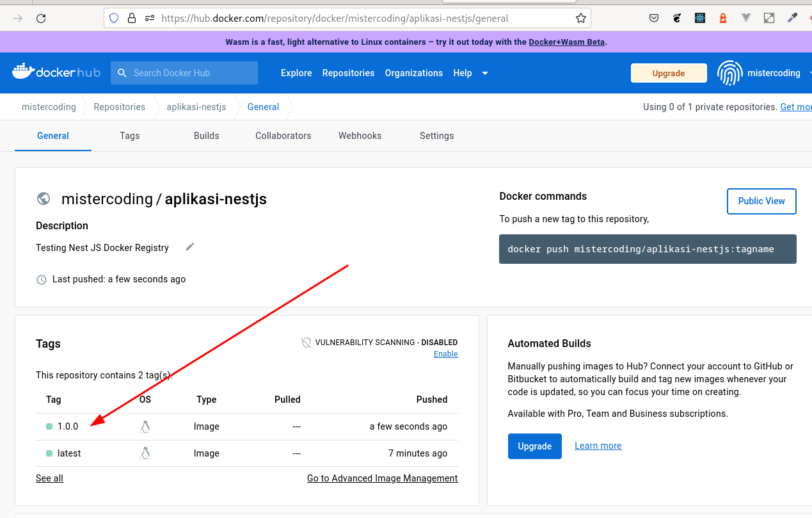Viewport: 812px width, 518px height.
Task: Click the Linux penguin icon for tag 1.0.0
Action: (x=145, y=426)
